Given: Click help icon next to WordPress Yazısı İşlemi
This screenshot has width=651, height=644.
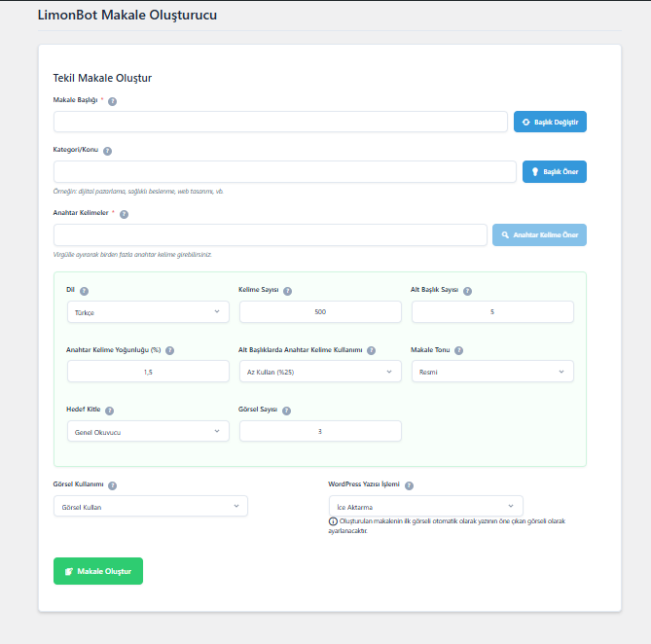Looking at the screenshot, I should 409,485.
